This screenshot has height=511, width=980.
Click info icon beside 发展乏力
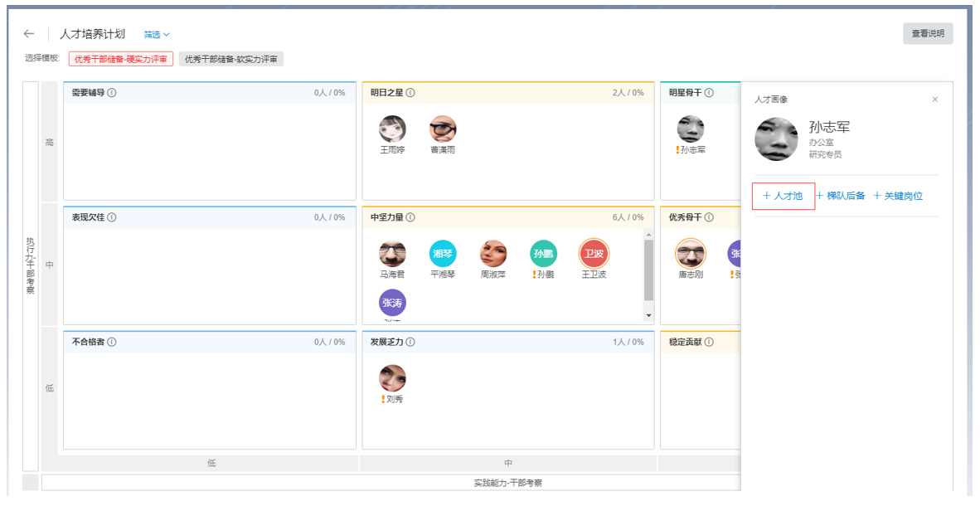pyautogui.click(x=410, y=342)
